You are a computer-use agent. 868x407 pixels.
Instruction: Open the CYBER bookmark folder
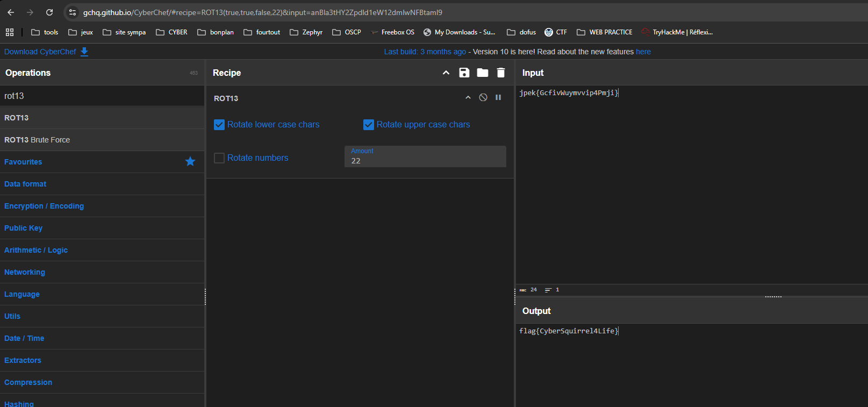tap(171, 32)
